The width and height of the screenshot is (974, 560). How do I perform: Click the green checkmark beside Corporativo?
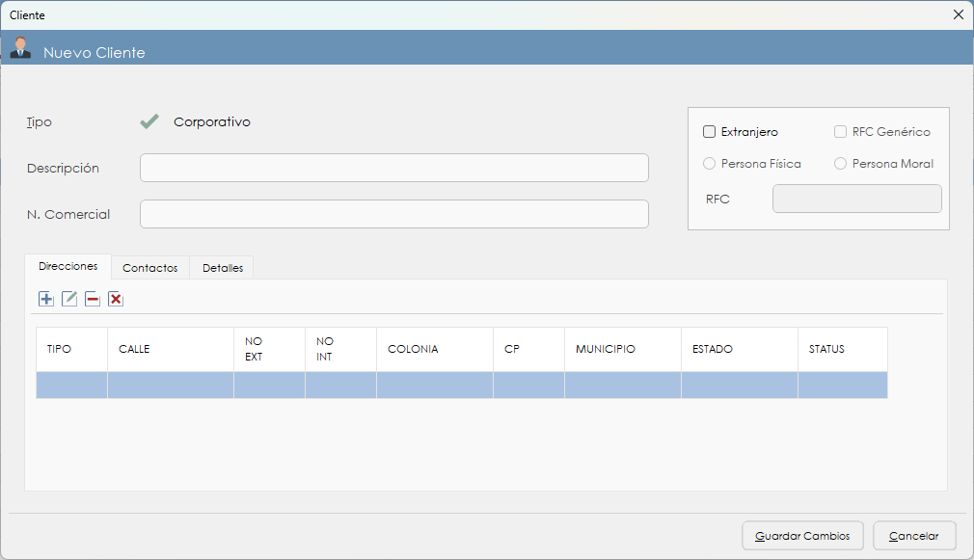point(149,122)
